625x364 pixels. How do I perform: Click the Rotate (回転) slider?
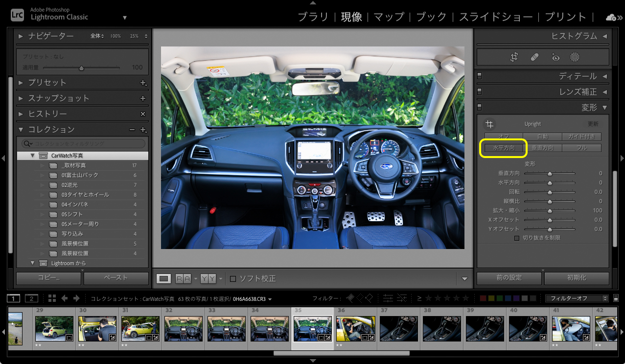tap(550, 192)
